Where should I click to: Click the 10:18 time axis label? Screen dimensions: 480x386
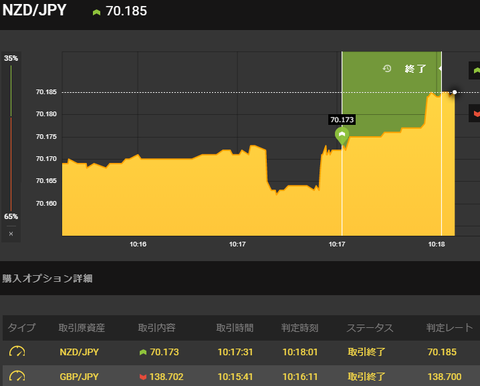click(436, 244)
